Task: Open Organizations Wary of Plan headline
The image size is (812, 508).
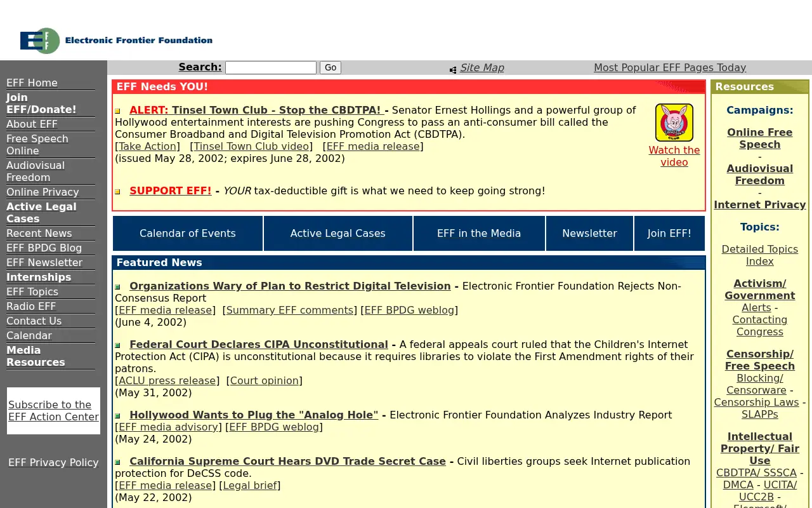Action: pyautogui.click(x=290, y=286)
